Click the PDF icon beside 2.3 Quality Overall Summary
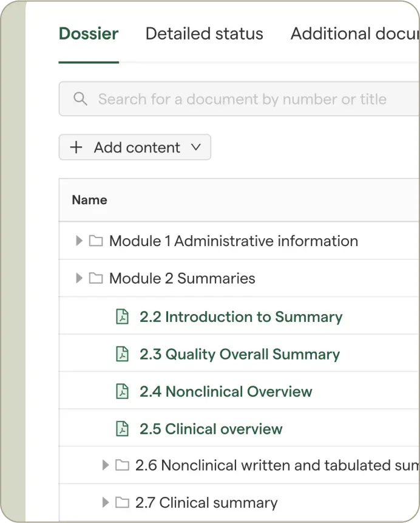The width and height of the screenshot is (420, 523). tap(123, 354)
